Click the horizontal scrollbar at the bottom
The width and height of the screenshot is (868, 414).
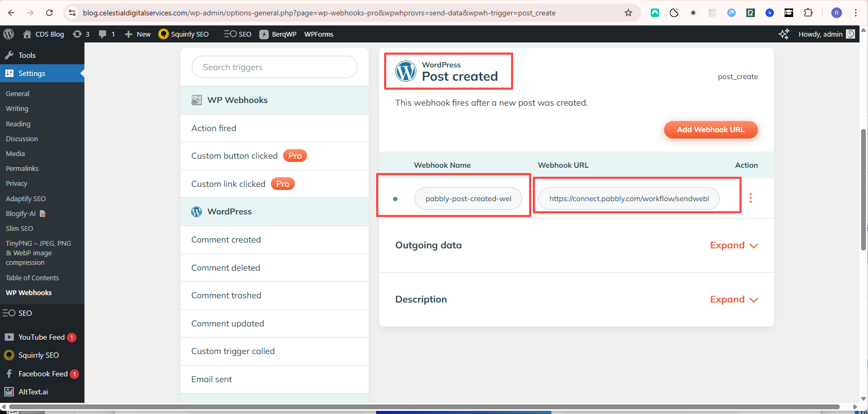(x=424, y=407)
